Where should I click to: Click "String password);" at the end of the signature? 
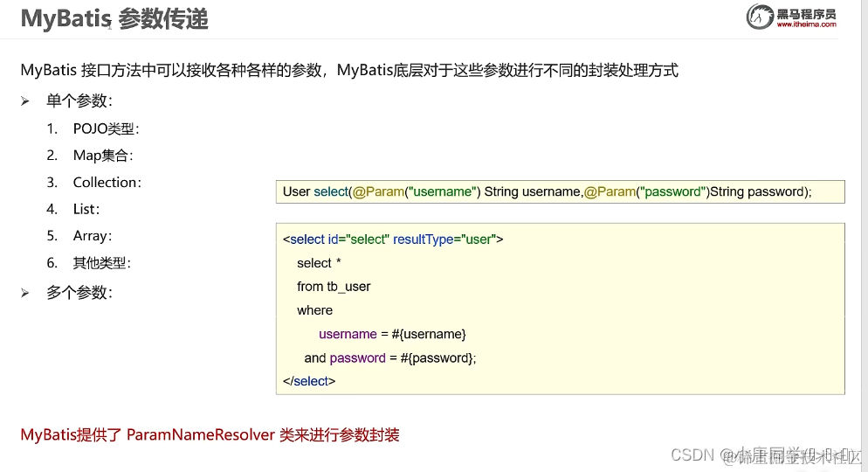click(x=761, y=191)
